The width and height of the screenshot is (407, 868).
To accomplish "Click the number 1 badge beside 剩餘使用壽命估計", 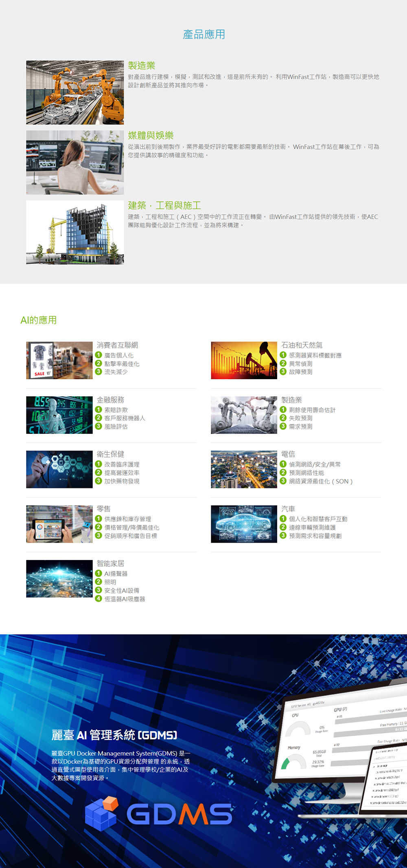I will click(283, 410).
